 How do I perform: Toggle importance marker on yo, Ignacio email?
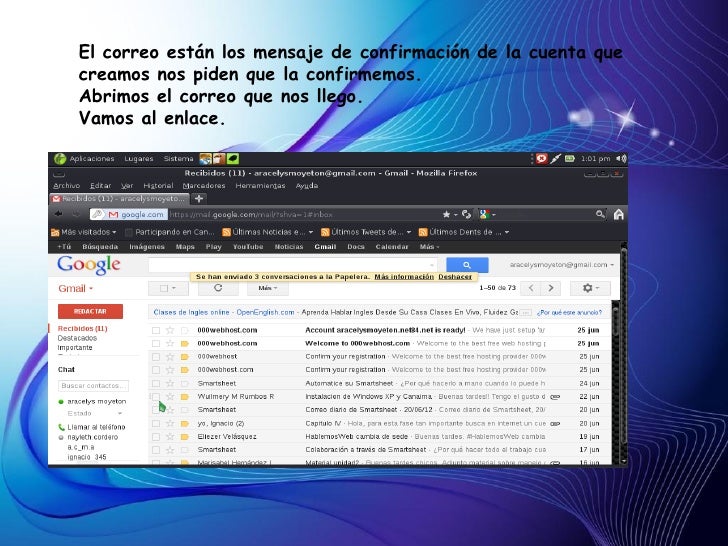(x=185, y=423)
